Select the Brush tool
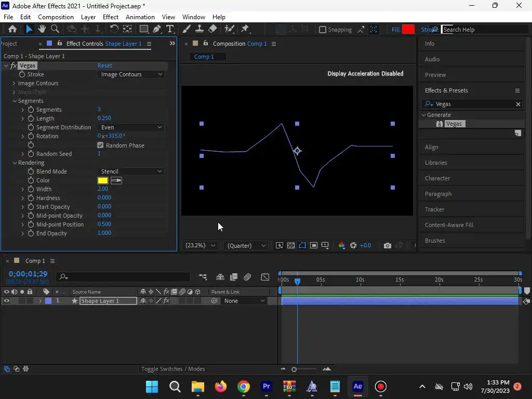This screenshot has width=532, height=399. 187,29
